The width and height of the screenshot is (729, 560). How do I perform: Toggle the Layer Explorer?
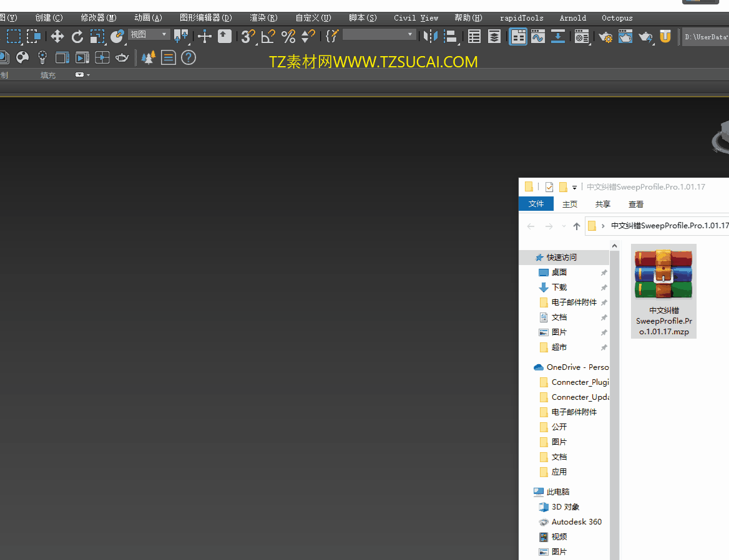click(x=494, y=36)
